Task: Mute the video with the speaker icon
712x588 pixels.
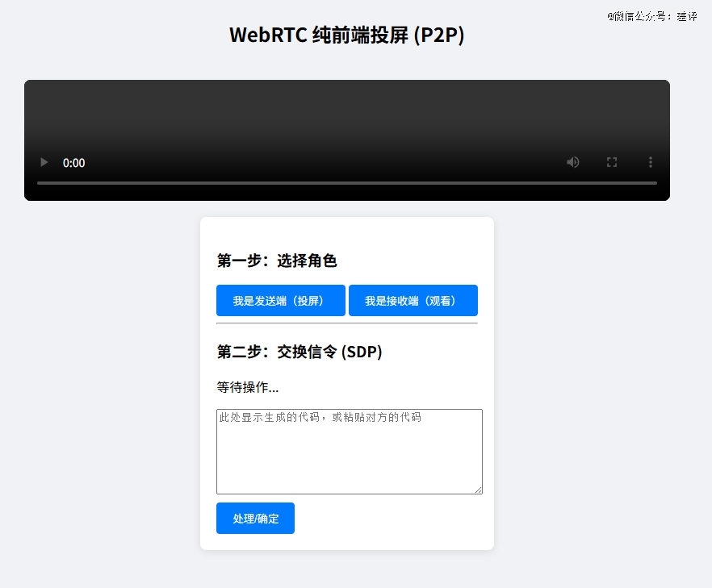Action: click(x=573, y=162)
